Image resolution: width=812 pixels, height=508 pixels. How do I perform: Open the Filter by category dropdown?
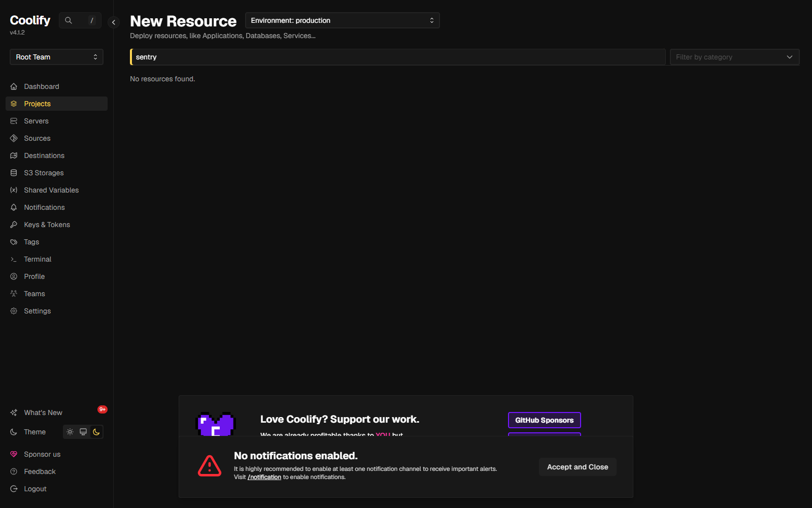[x=734, y=57]
